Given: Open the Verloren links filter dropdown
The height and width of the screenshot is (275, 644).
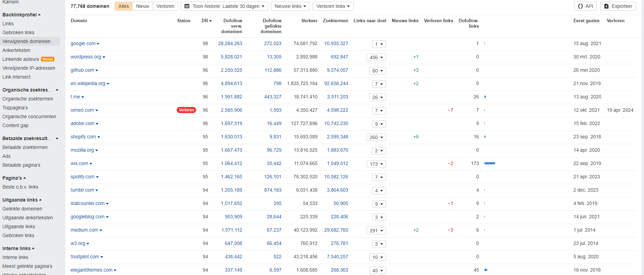Looking at the screenshot, I should point(333,6).
